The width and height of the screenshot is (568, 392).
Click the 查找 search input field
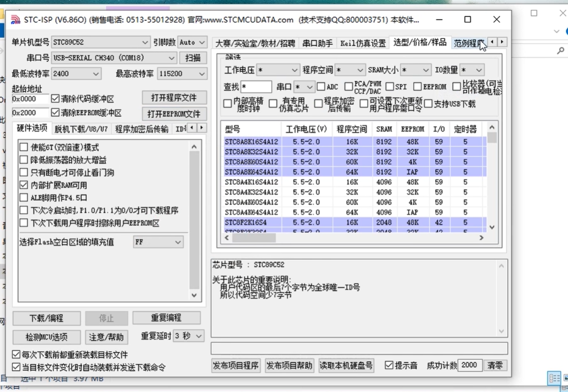(256, 87)
